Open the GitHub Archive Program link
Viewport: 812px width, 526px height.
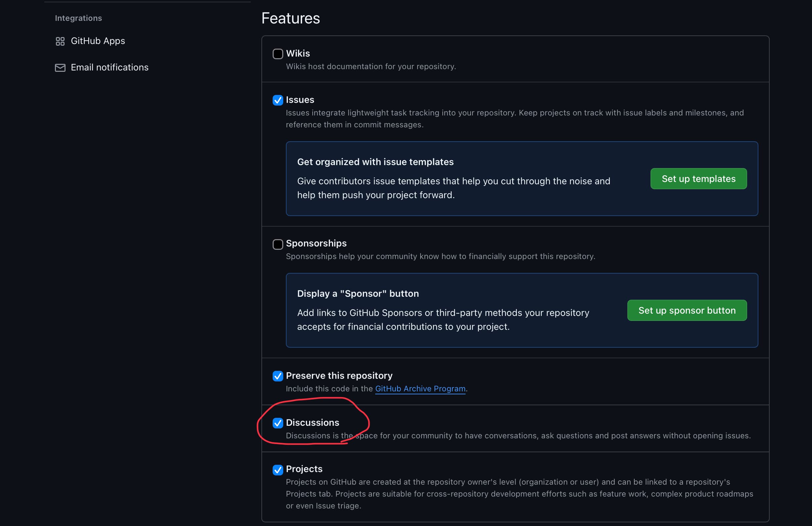(420, 388)
